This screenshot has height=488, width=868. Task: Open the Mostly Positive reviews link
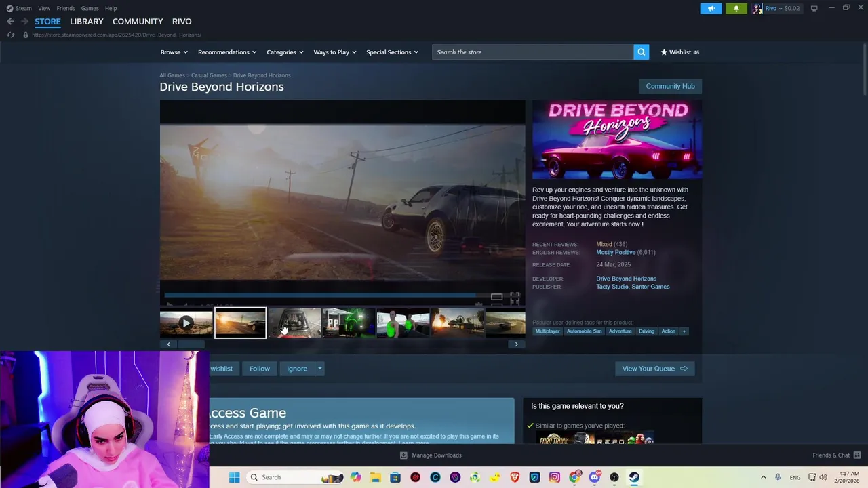[616, 252]
